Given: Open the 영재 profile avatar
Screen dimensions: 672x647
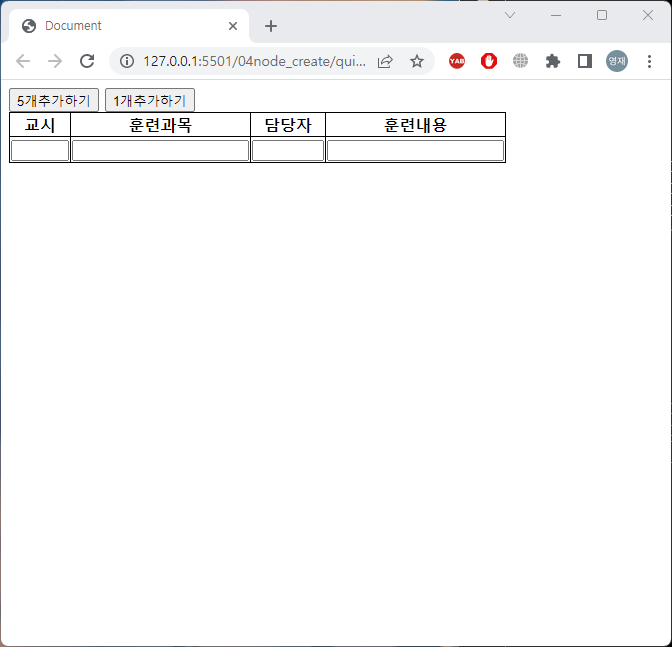Looking at the screenshot, I should pyautogui.click(x=617, y=61).
